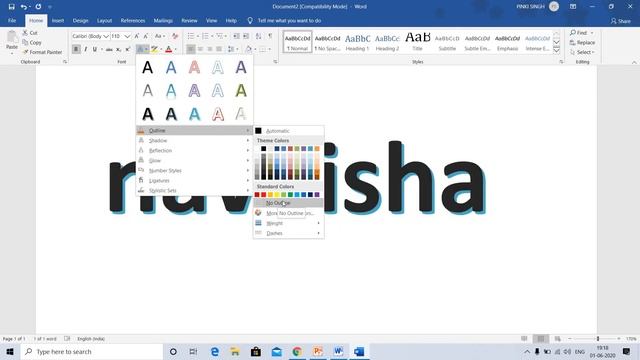Click the Cut scissors command
Viewport: 640px width, 360px height.
pyautogui.click(x=30, y=33)
